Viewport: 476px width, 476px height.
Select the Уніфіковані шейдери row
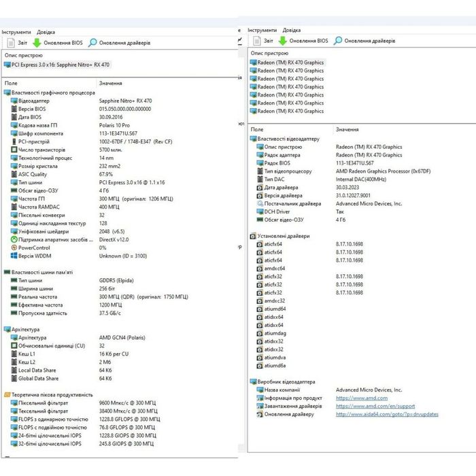68,232
